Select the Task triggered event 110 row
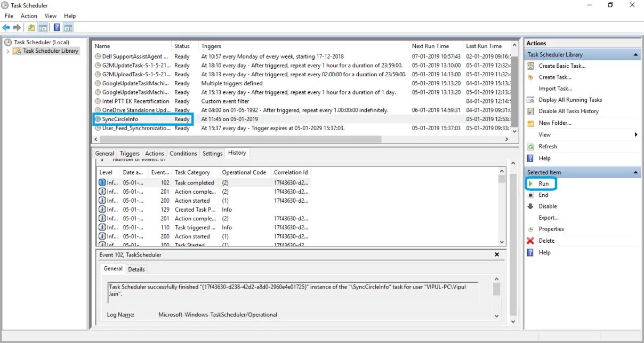Viewport: 644px width, 343px height. tap(204, 227)
